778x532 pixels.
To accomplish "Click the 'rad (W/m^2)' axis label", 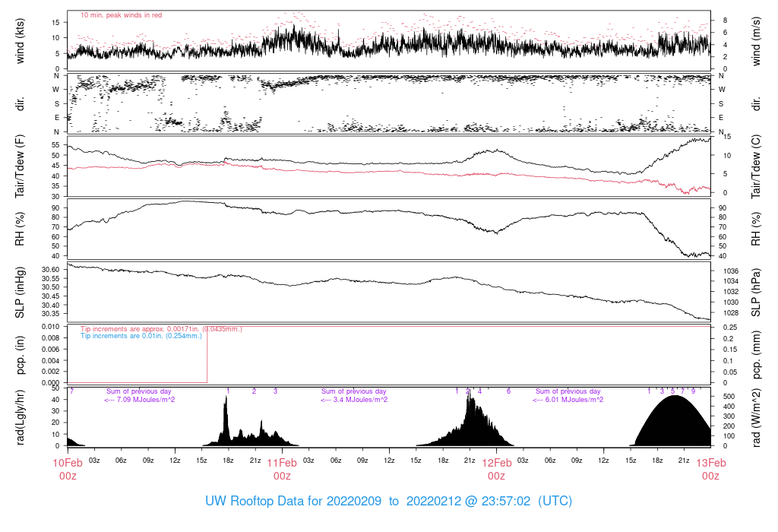I will [x=755, y=417].
